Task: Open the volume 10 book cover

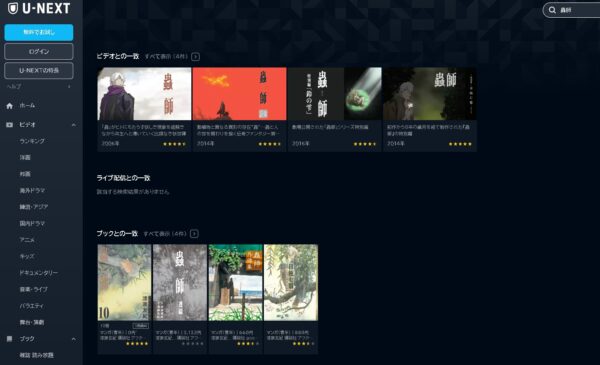Action: click(124, 283)
